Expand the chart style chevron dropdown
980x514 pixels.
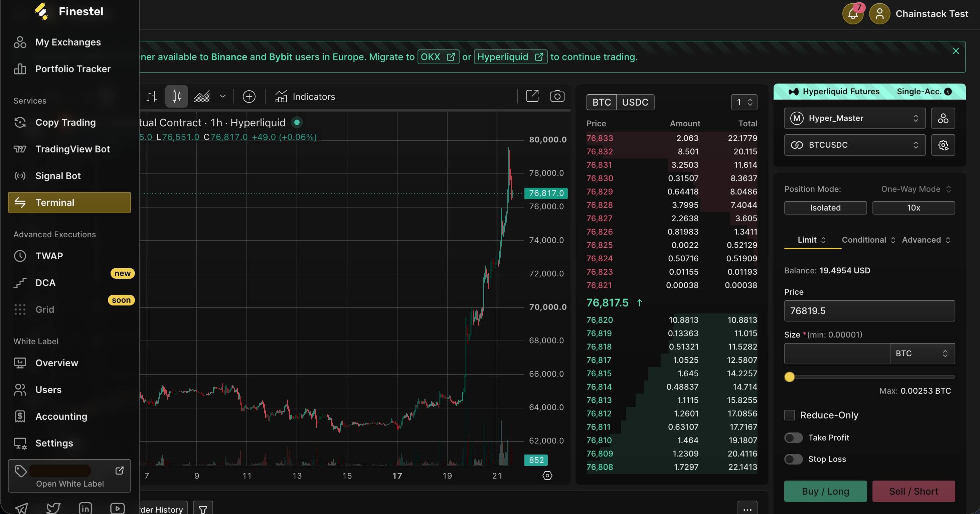[x=222, y=96]
